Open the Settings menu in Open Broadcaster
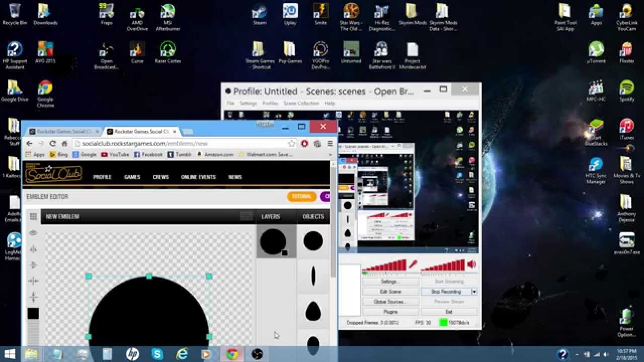The image size is (644, 362). click(x=248, y=103)
